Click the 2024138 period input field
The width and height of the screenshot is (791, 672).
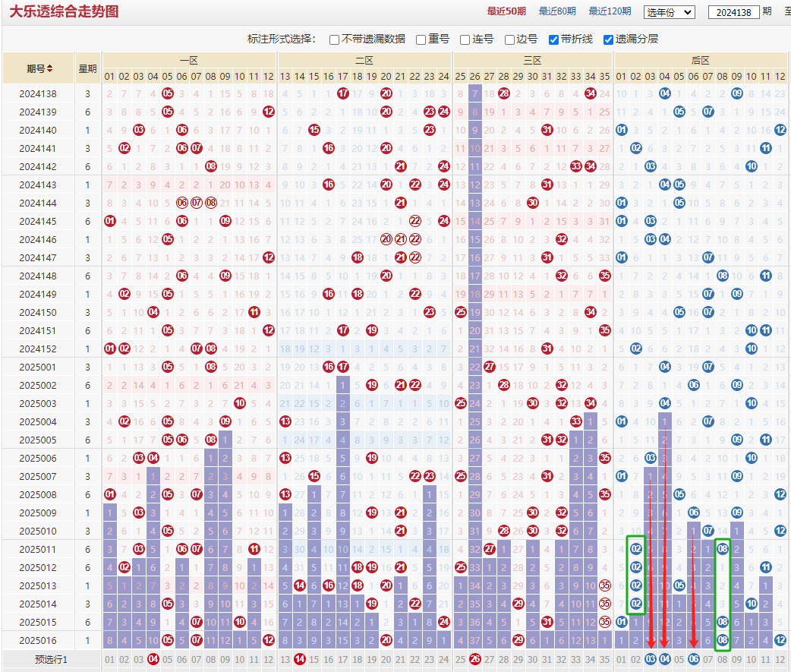click(733, 12)
